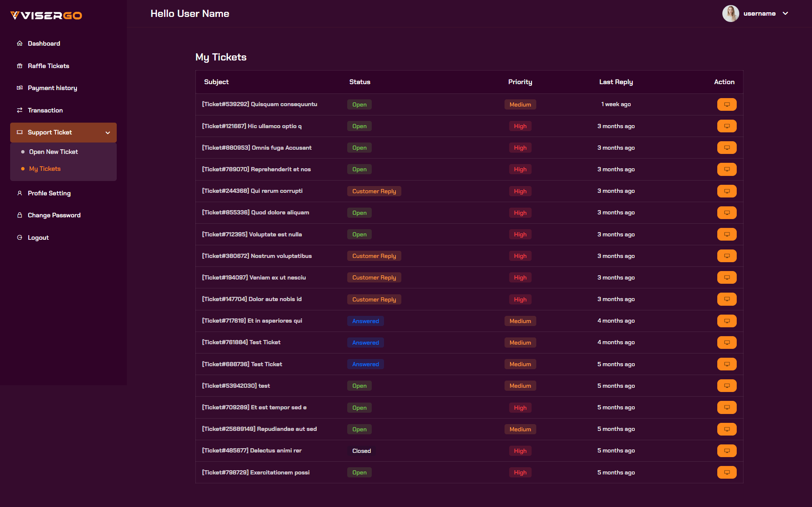Click the Change Password lock icon

(19, 215)
